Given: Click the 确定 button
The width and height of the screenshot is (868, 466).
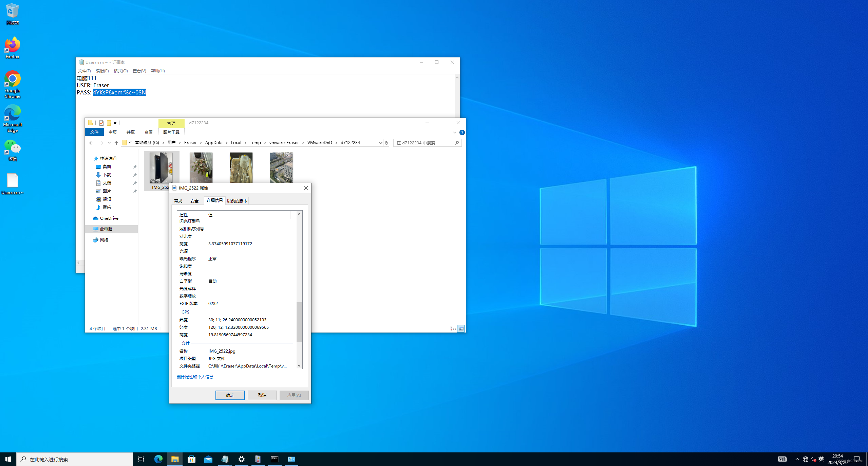Looking at the screenshot, I should [x=230, y=395].
